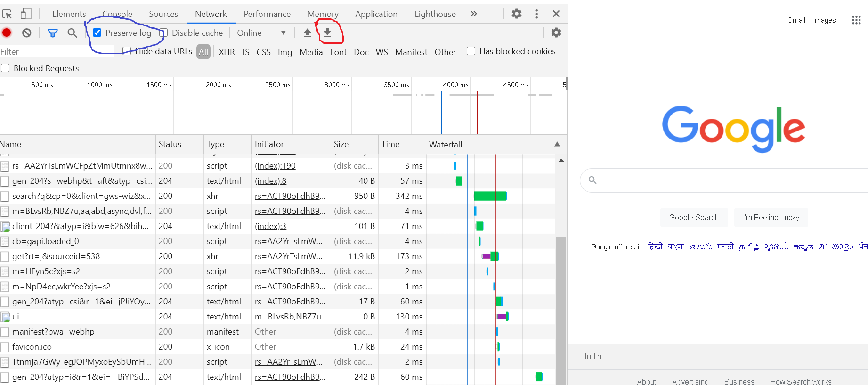Filter by Media requests

(x=311, y=52)
